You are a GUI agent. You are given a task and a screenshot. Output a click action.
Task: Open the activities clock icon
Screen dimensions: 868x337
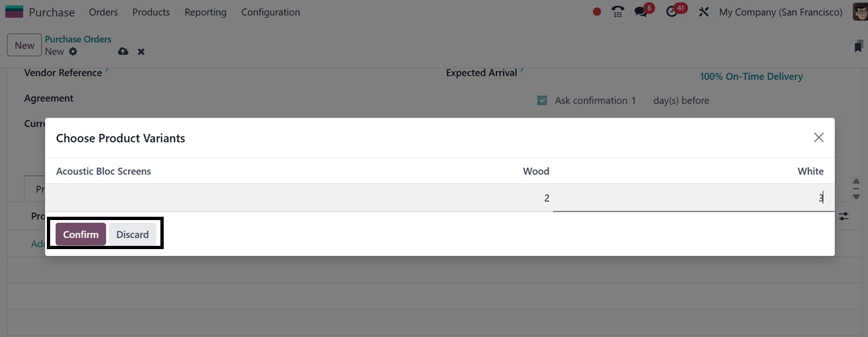click(672, 12)
